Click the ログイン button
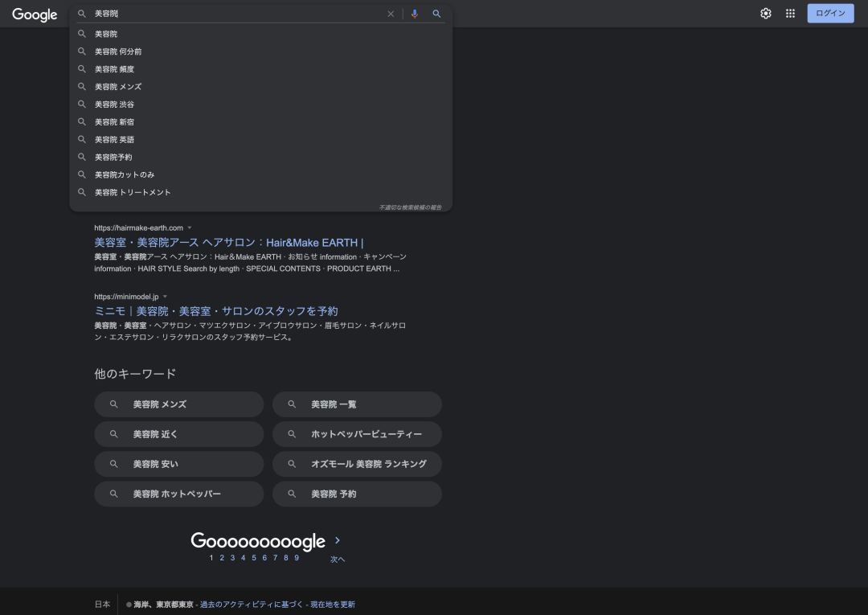Screen dimensions: 868x615 (x=830, y=14)
